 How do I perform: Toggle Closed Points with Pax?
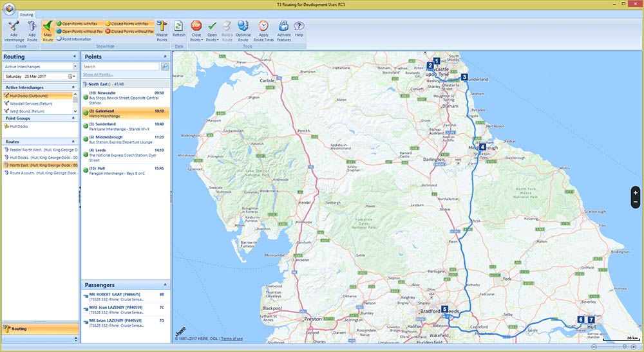pyautogui.click(x=129, y=24)
